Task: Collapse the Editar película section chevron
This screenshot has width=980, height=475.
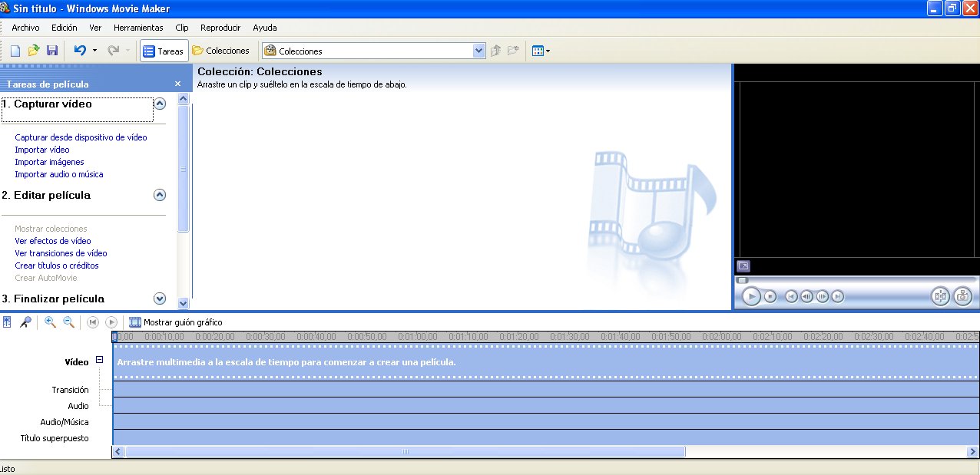Action: click(160, 195)
